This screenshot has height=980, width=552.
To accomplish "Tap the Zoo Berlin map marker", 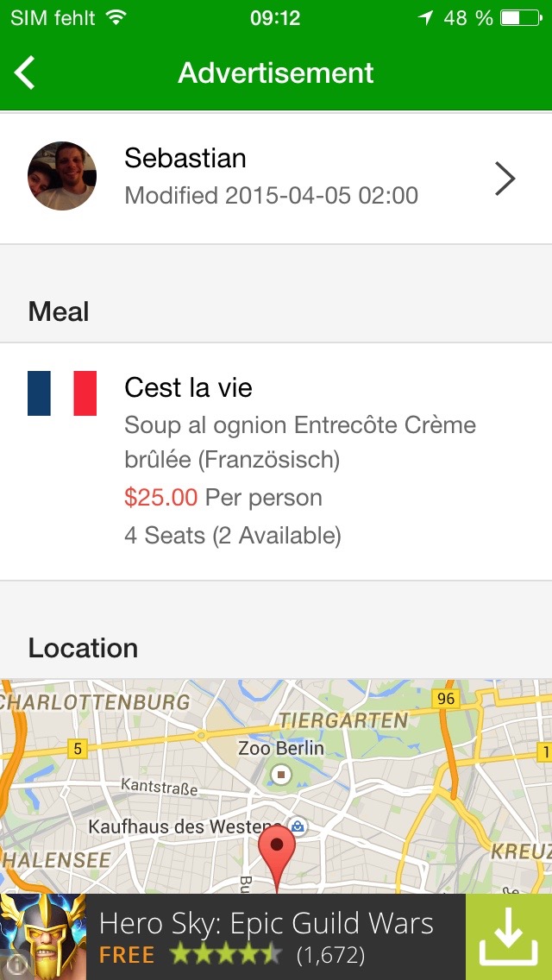I will [x=281, y=775].
